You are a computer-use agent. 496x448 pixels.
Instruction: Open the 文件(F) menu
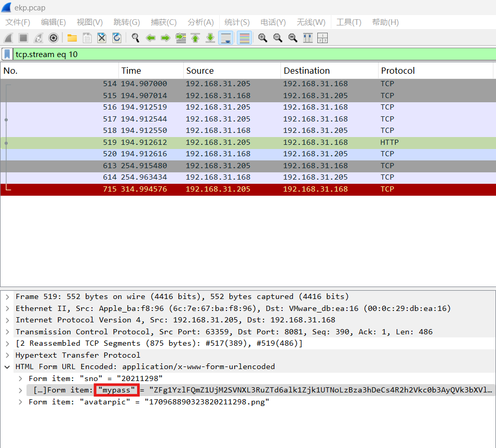click(x=18, y=22)
